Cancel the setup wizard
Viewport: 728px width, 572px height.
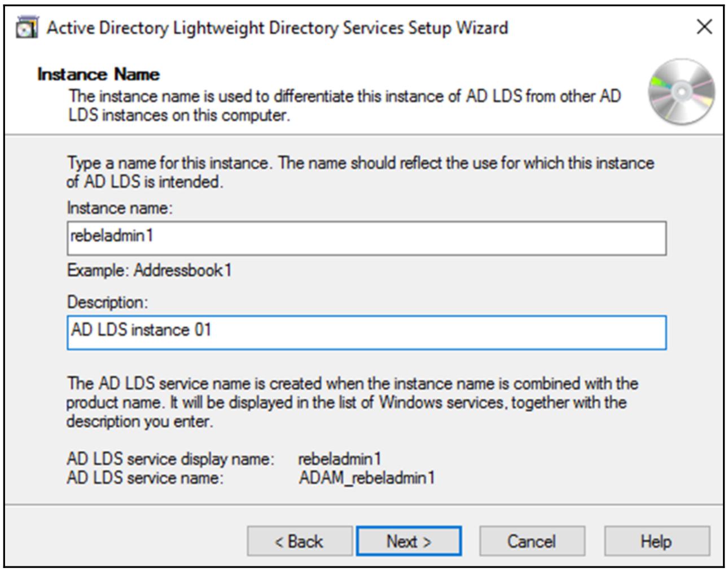click(532, 542)
